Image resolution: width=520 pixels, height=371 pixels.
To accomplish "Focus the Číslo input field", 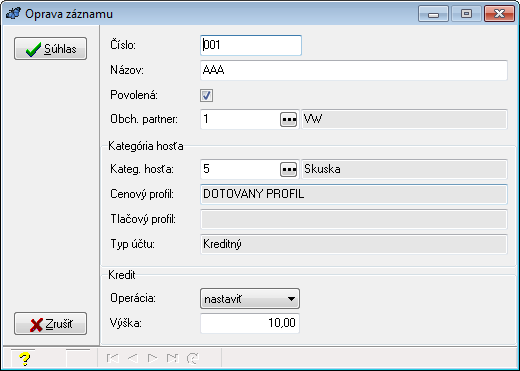I will pyautogui.click(x=251, y=45).
